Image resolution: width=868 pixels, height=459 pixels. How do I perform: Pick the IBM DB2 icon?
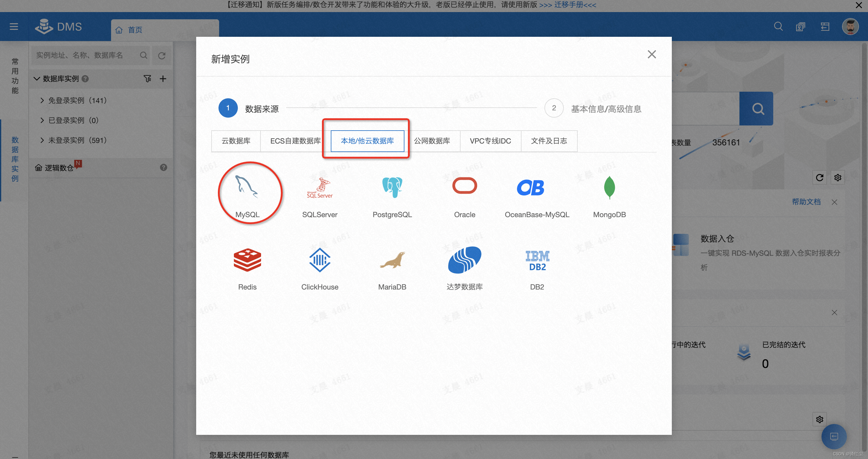click(x=537, y=260)
